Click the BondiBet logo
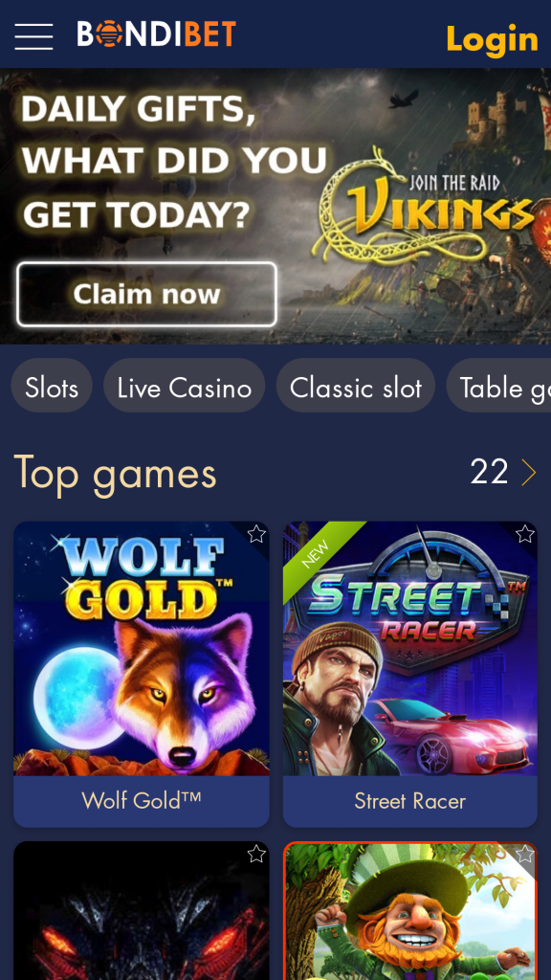 (156, 33)
